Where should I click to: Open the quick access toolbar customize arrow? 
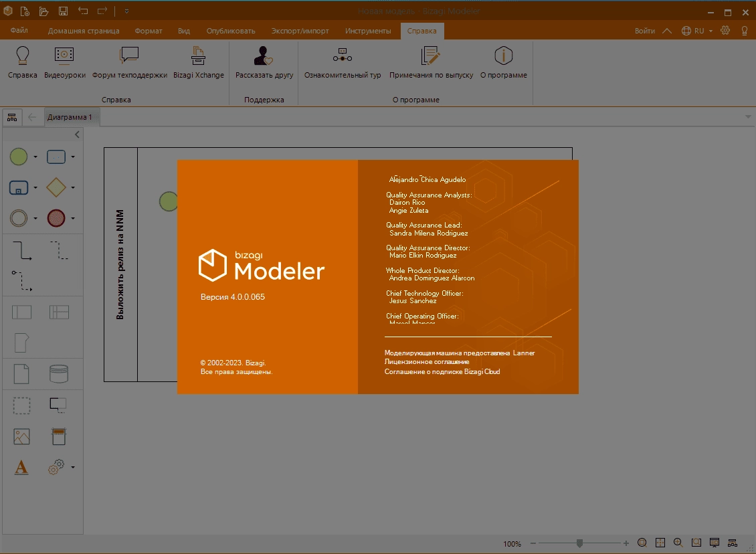126,11
